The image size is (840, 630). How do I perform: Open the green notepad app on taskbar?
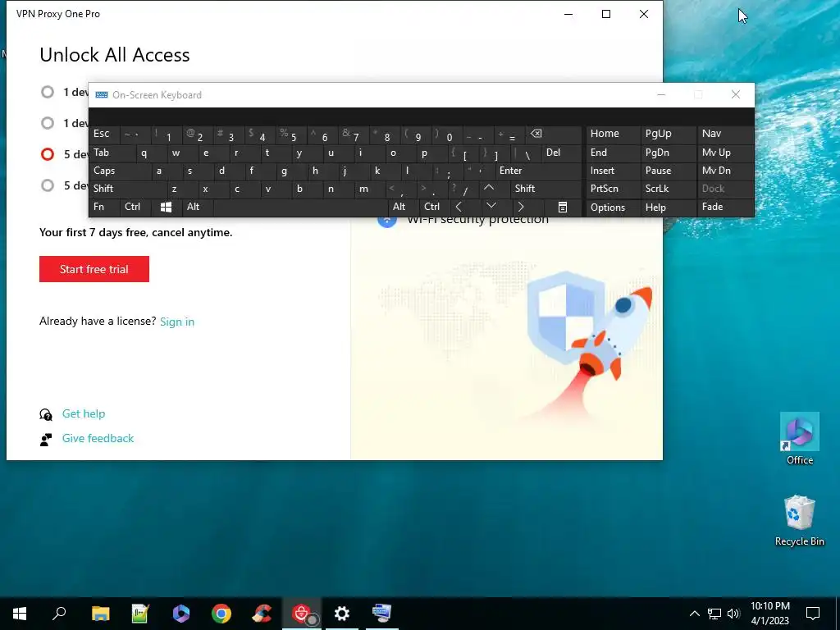[x=140, y=614]
